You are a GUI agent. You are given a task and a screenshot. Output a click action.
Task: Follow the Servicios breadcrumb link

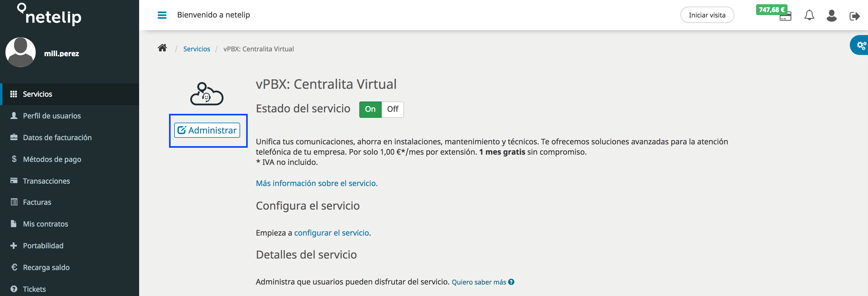click(x=197, y=49)
